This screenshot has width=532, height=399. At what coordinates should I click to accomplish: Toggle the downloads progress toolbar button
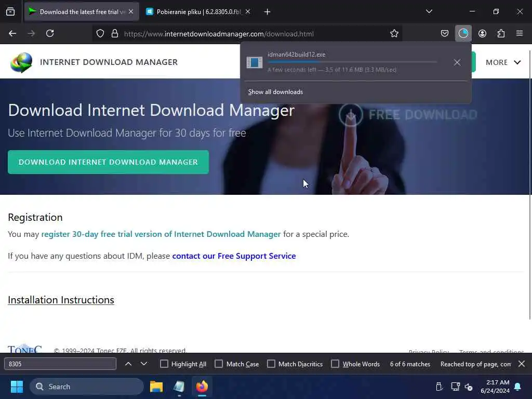click(463, 33)
